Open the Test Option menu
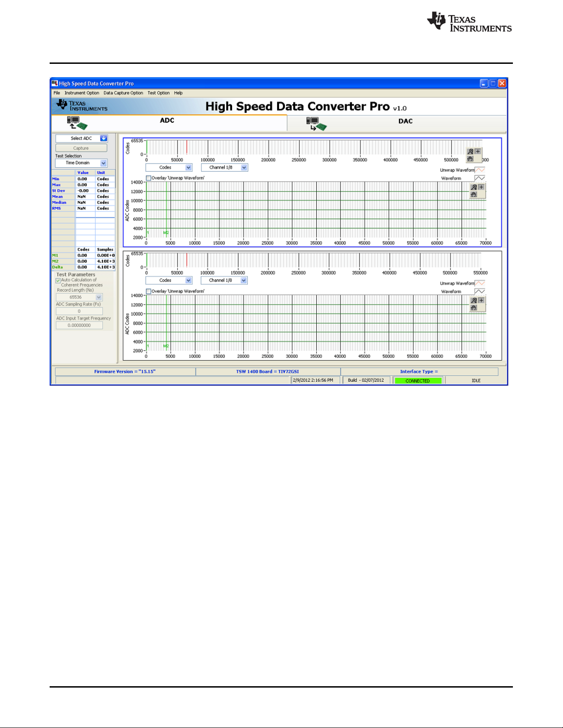 [159, 93]
